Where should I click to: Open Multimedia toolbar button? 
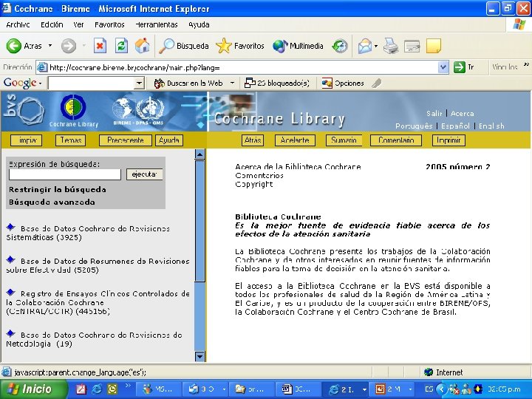[298, 46]
